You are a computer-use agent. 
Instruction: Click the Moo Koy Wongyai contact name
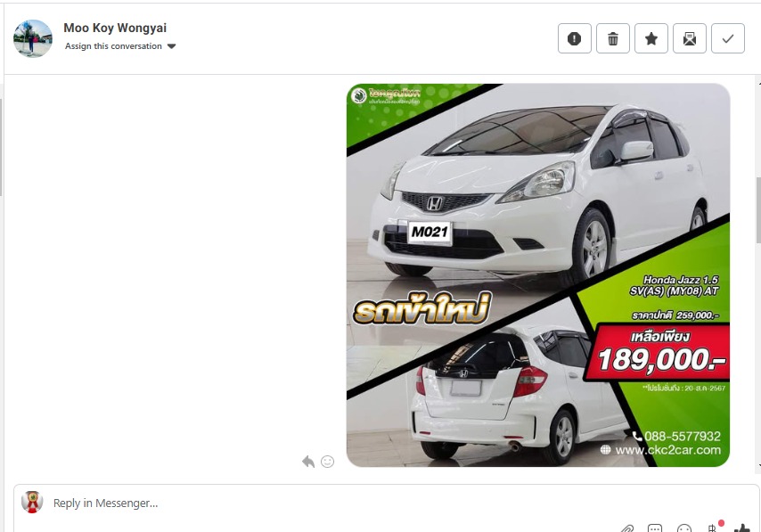point(115,28)
